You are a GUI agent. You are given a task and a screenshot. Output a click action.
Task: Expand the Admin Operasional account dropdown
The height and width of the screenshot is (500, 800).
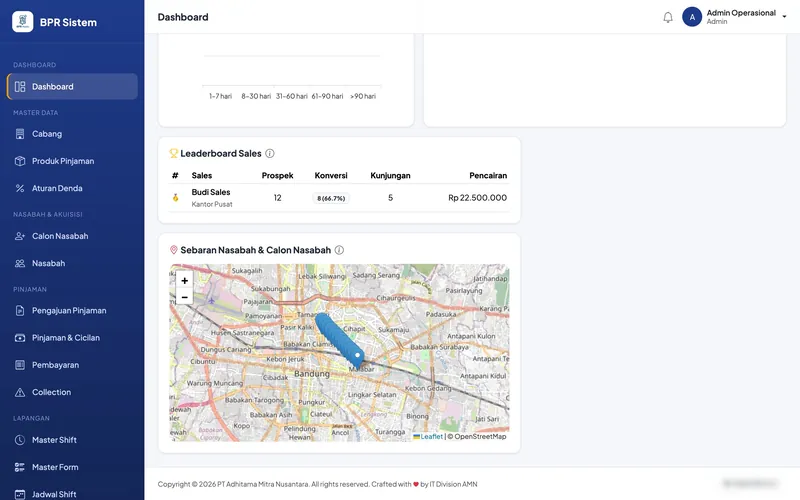tap(784, 17)
